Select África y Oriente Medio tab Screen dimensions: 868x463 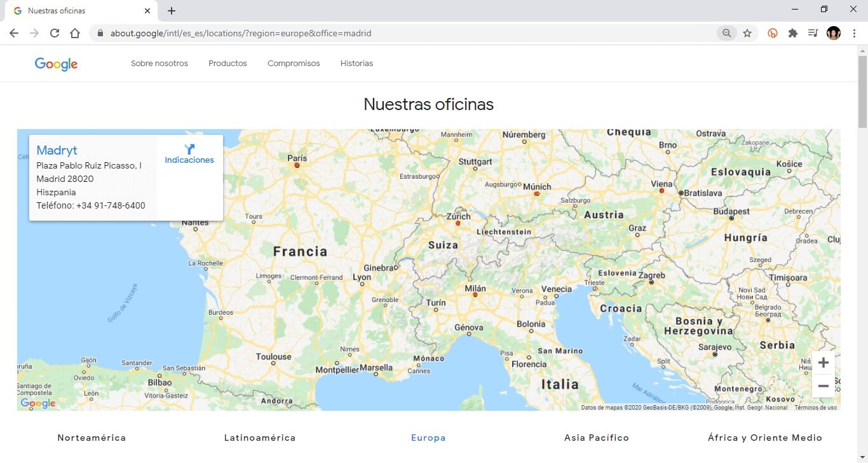click(x=765, y=438)
